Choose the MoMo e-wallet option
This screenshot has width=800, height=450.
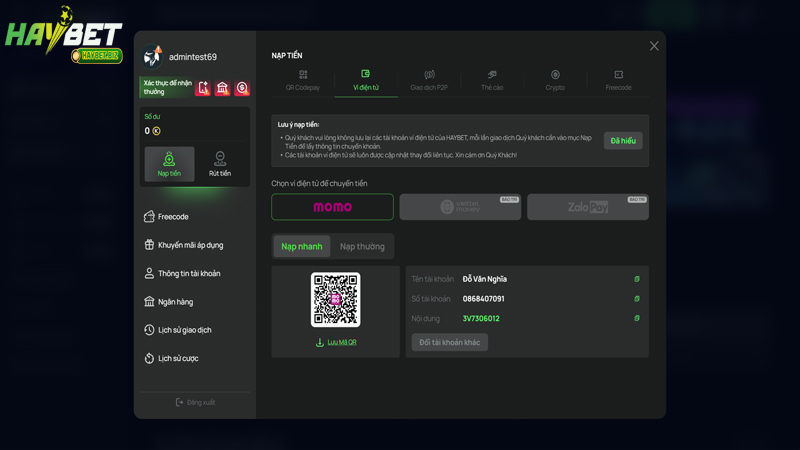332,207
